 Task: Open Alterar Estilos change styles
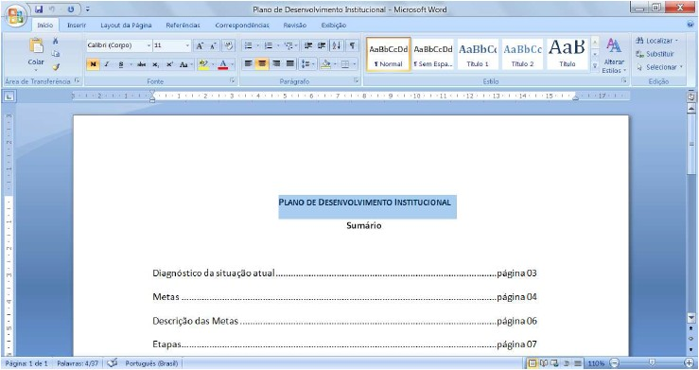point(614,56)
